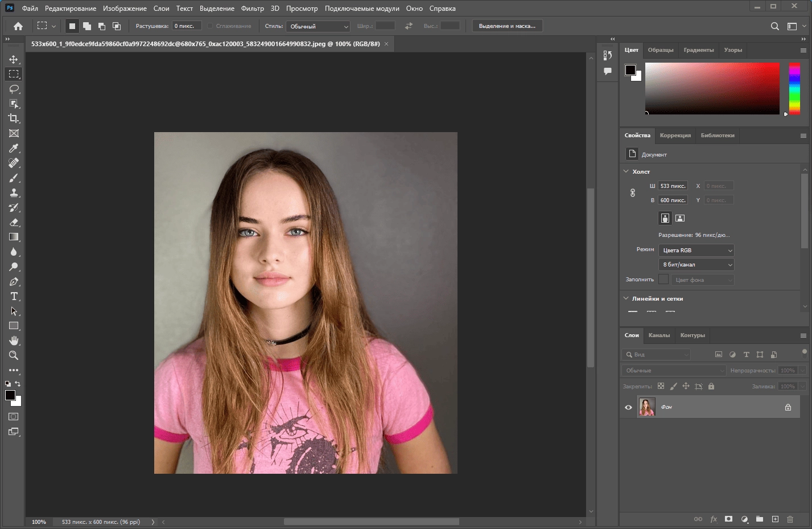Pick a color in the red color field
This screenshot has height=529, width=812.
point(712,88)
